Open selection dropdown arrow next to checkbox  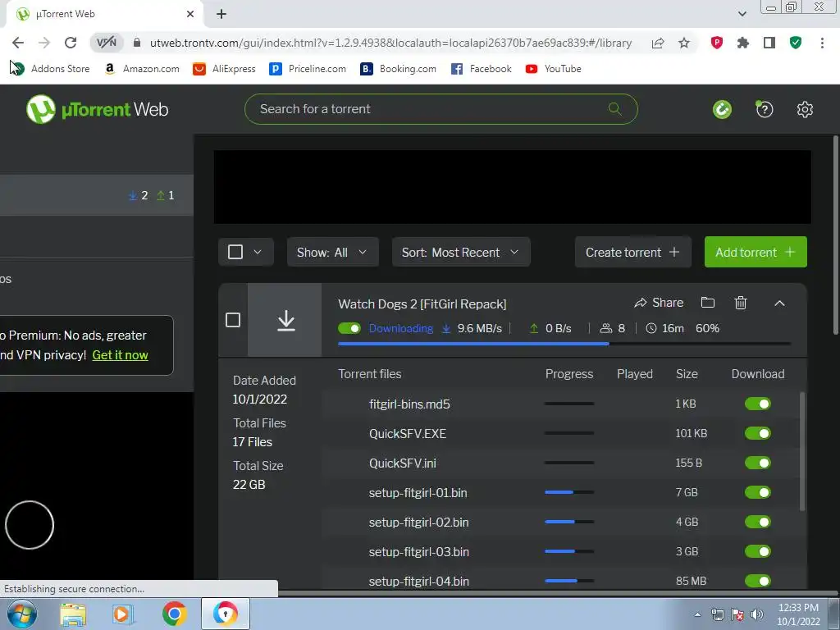258,252
